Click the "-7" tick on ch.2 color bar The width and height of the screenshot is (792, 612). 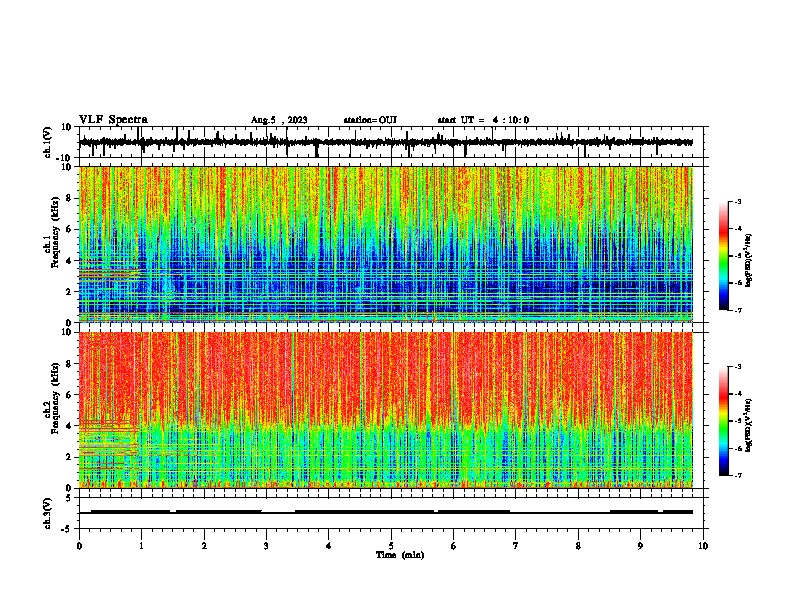tap(737, 475)
